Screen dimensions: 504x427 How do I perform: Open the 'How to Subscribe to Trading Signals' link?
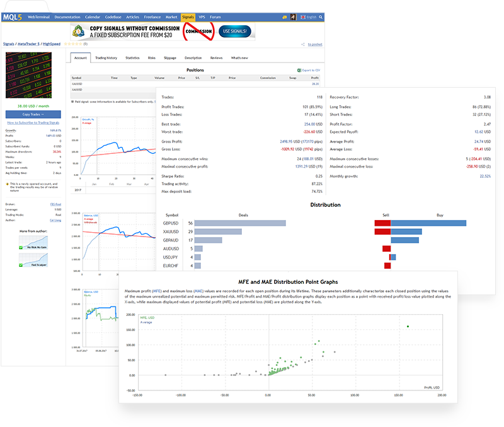tap(33, 122)
